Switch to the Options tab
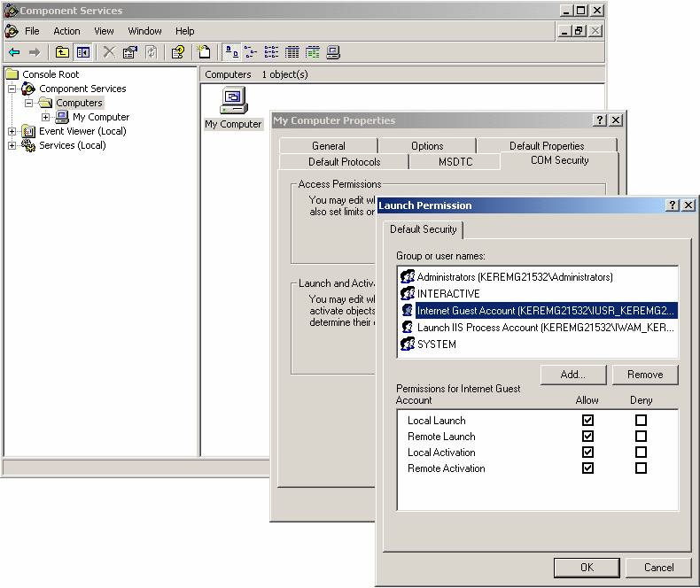Viewport: 700px width, 588px height. coord(427,146)
